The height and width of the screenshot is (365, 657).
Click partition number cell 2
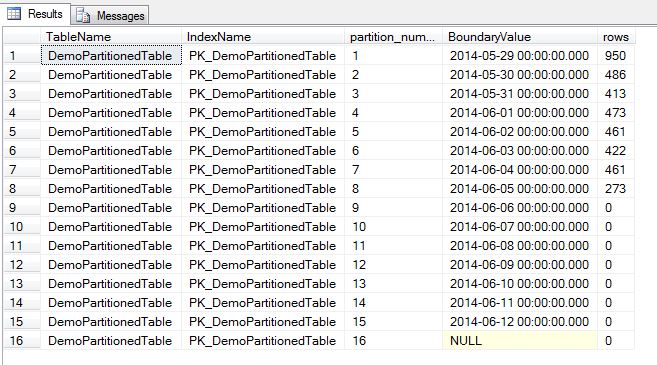point(393,75)
